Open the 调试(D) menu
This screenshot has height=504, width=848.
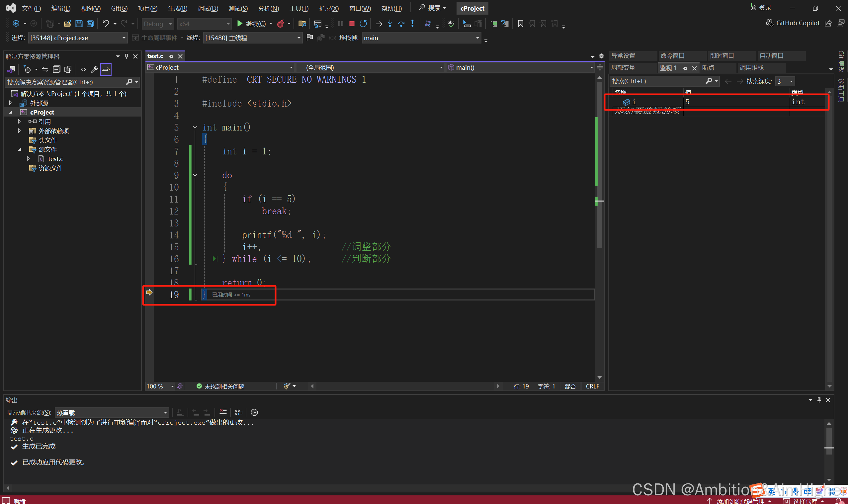208,8
